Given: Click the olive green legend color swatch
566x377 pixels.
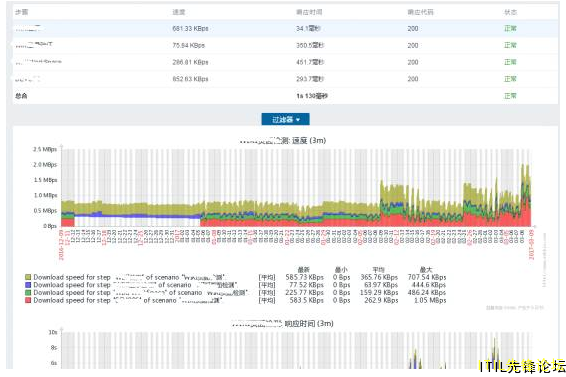Looking at the screenshot, I should coord(28,277).
